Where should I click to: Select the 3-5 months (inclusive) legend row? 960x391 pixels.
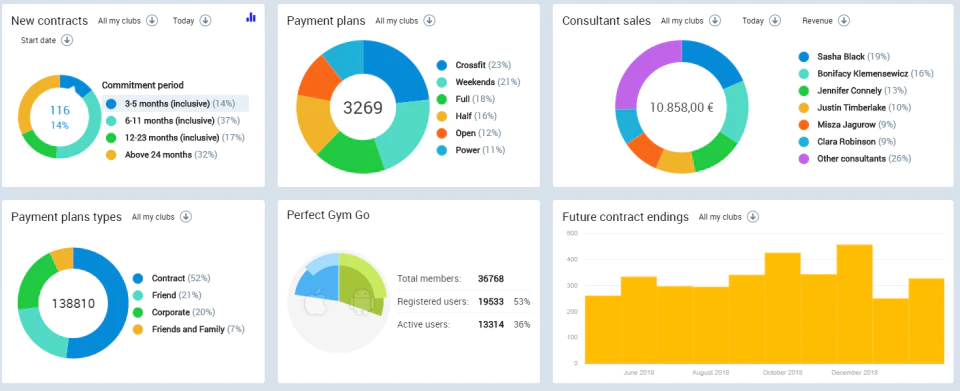[x=175, y=103]
